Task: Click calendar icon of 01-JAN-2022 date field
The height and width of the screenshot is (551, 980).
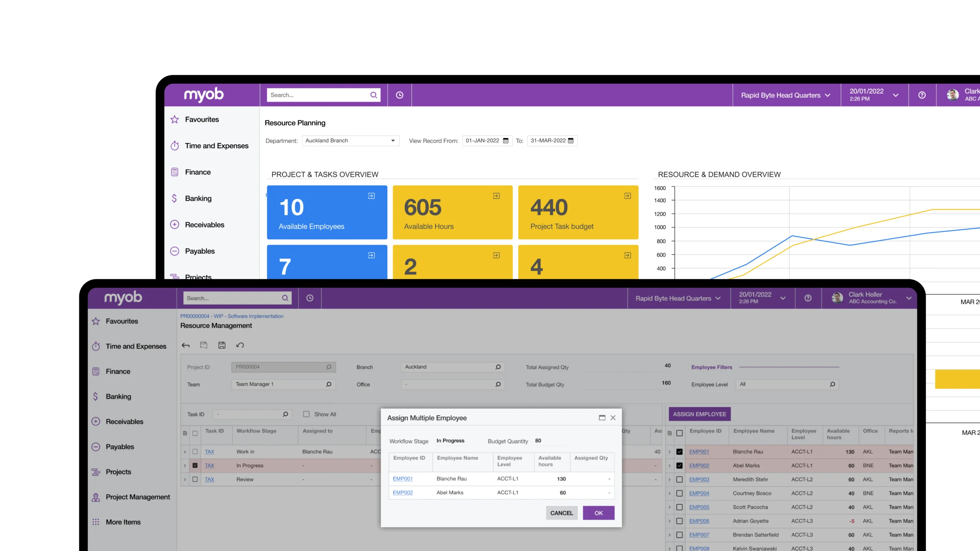Action: coord(506,141)
